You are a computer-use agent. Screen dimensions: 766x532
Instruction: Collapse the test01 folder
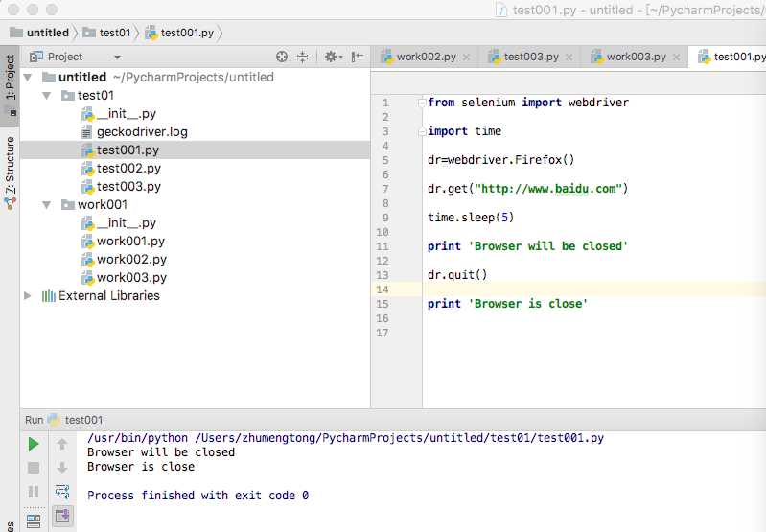coord(47,96)
